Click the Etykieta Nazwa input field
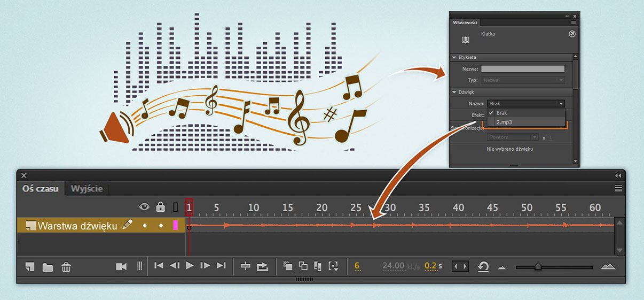This screenshot has height=300, width=644. coord(523,69)
